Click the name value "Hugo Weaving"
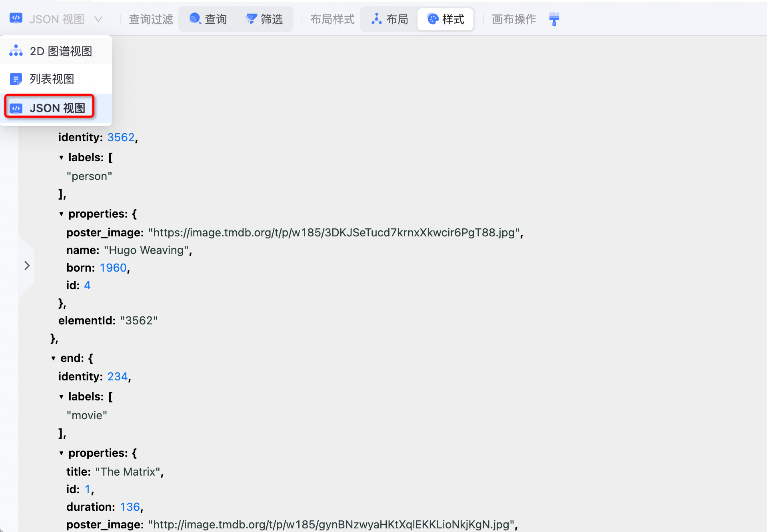 tap(146, 250)
